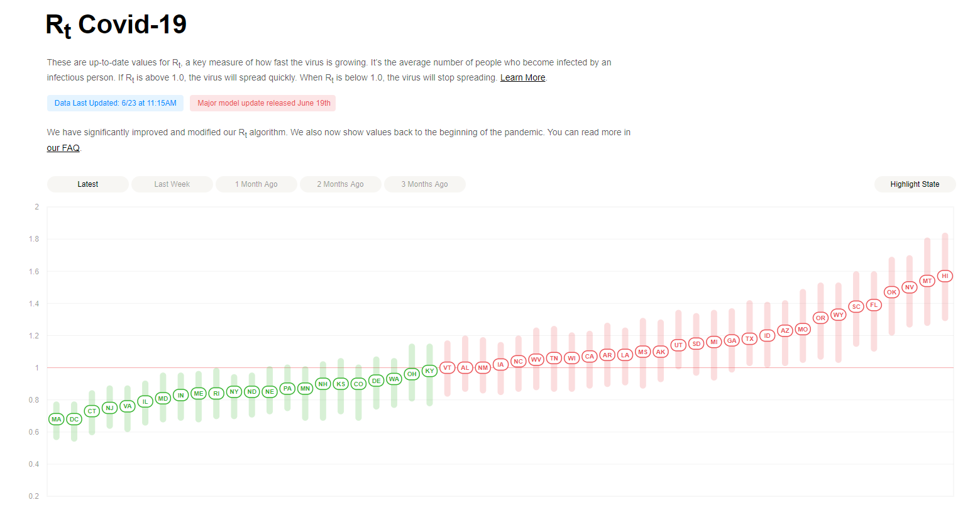Select the MT state bubble
This screenshot has height=524, width=980.
pos(927,281)
